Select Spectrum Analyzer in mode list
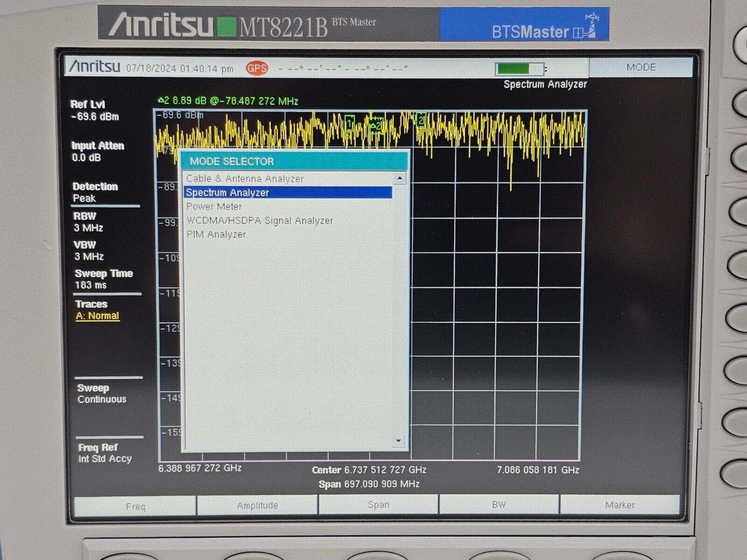This screenshot has width=747, height=560. tap(288, 193)
